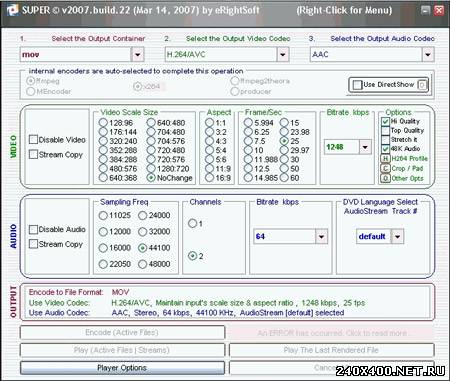Select 11025 sampling frequency

103,215
